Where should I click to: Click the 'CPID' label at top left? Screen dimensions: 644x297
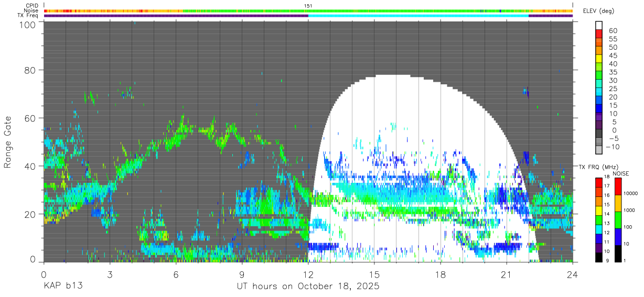click(31, 6)
